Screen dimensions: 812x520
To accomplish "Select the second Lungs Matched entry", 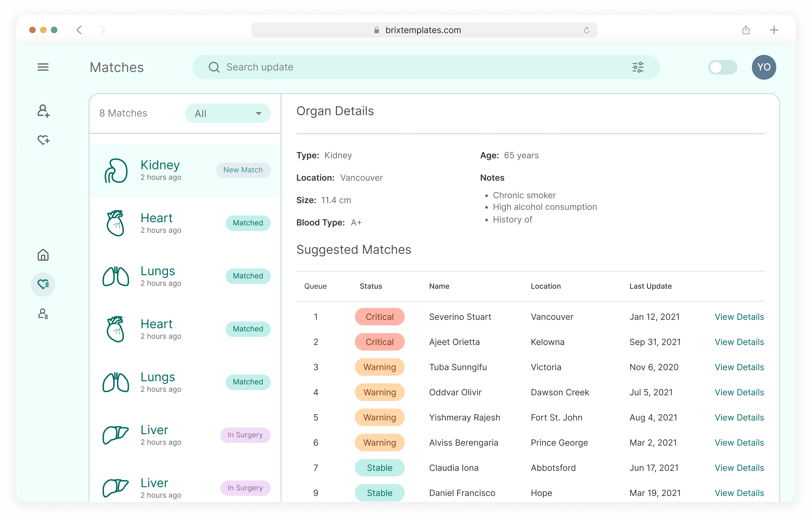I will point(185,382).
